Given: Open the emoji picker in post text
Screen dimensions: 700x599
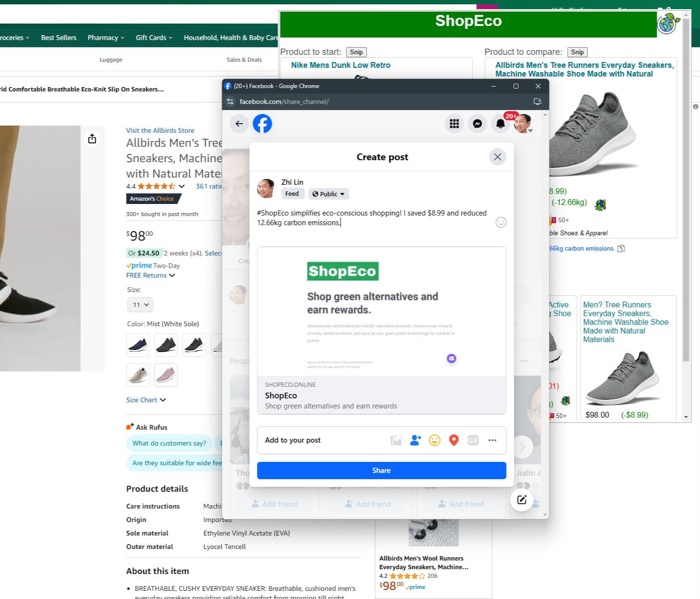Looking at the screenshot, I should [x=501, y=222].
